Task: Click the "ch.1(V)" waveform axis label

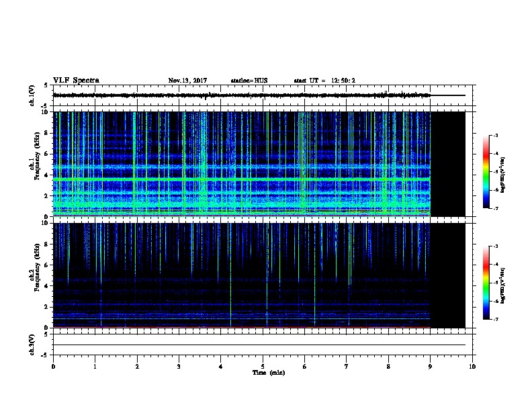Action: tap(32, 95)
